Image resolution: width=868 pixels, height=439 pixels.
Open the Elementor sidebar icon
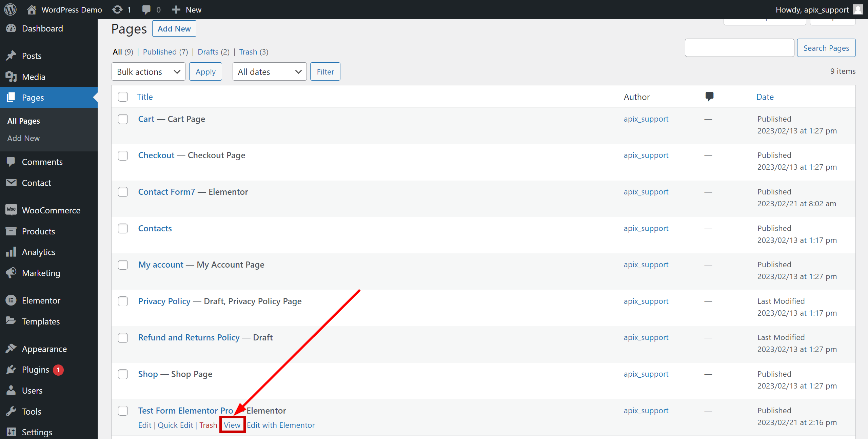[11, 300]
